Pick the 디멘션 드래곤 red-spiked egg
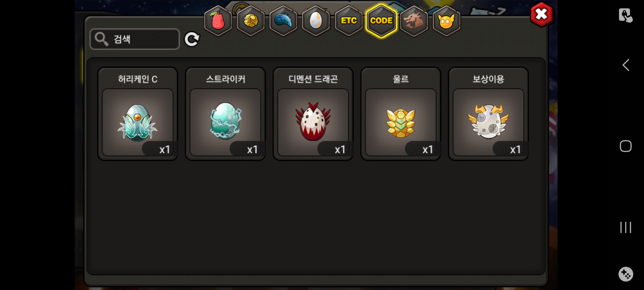 pyautogui.click(x=313, y=114)
